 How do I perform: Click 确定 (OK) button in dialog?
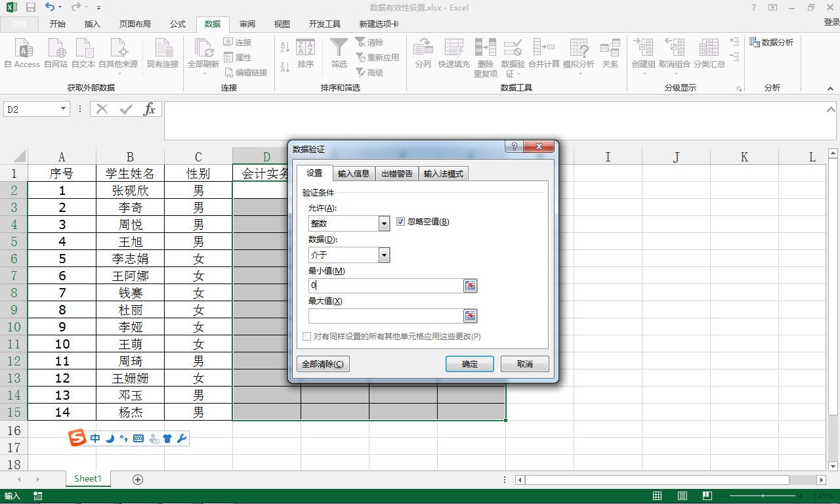coord(470,364)
